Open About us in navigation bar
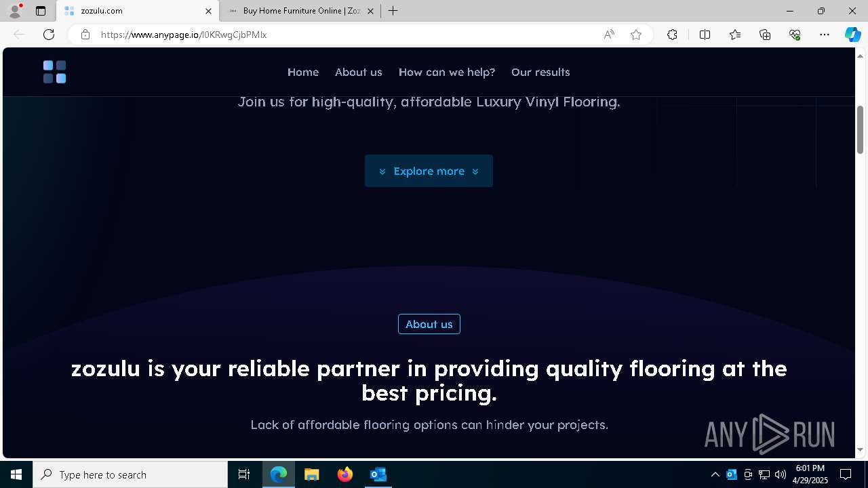This screenshot has width=868, height=488. (359, 72)
